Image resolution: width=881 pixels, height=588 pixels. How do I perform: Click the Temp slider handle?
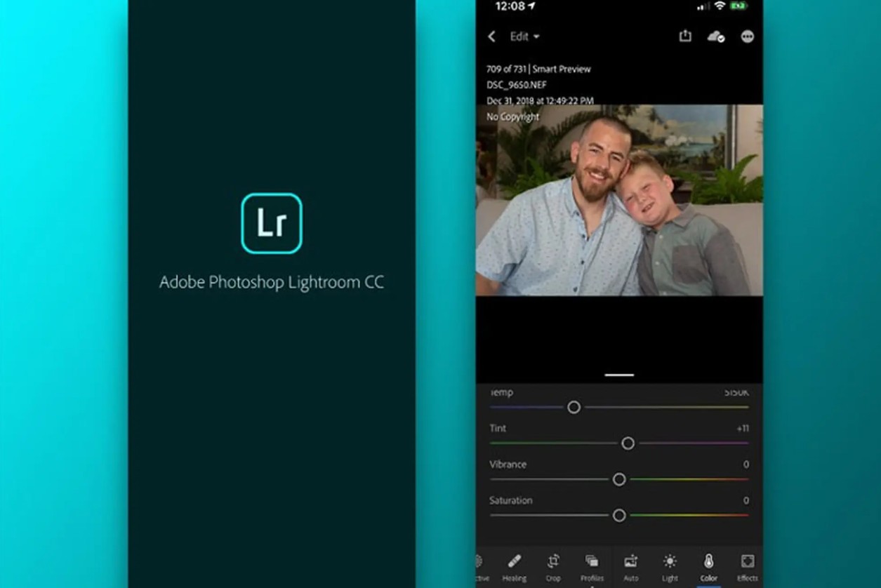574,407
